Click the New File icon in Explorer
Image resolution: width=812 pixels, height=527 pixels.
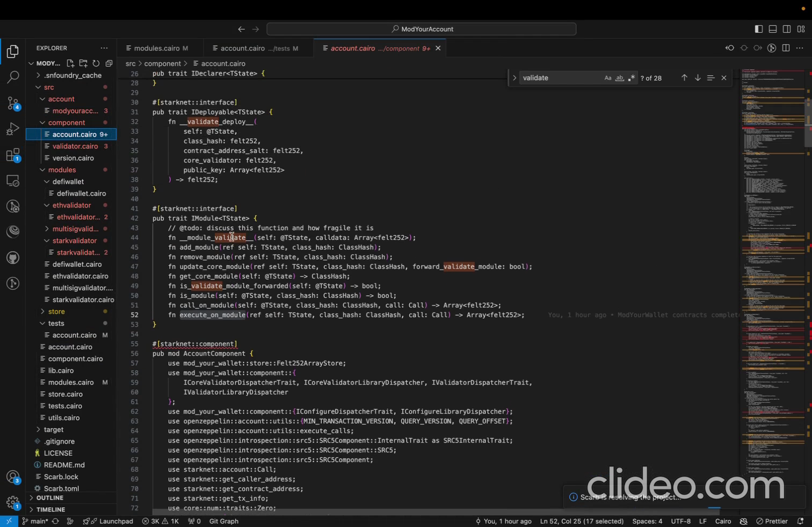click(x=70, y=63)
